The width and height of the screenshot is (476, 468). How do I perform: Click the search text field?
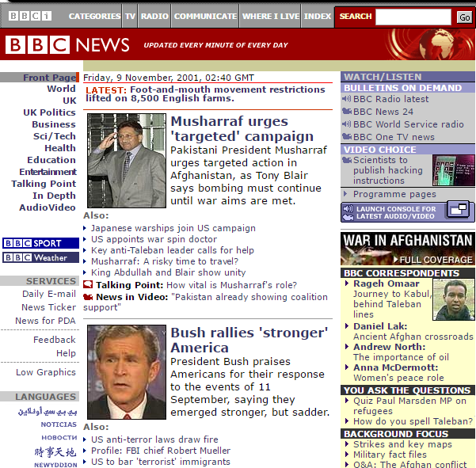point(413,17)
